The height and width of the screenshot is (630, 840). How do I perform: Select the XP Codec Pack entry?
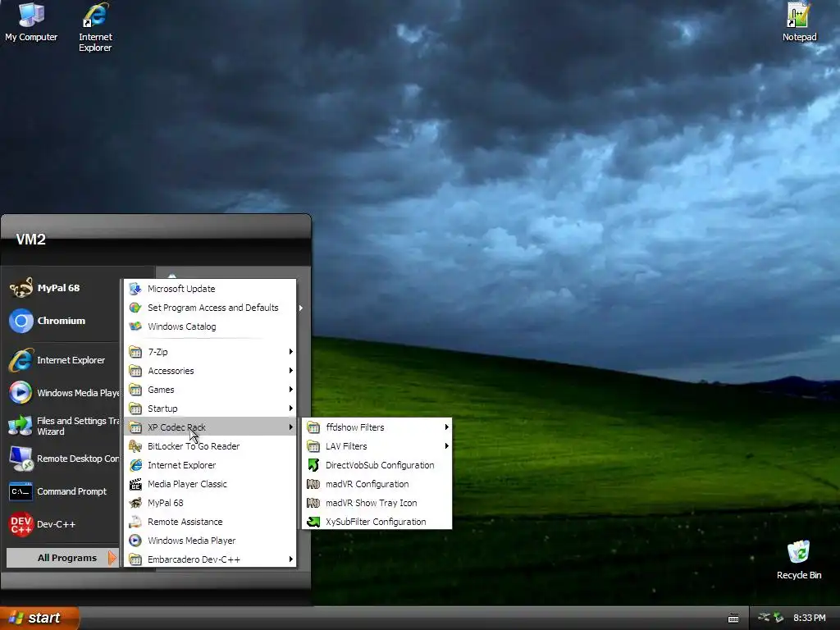(210, 427)
